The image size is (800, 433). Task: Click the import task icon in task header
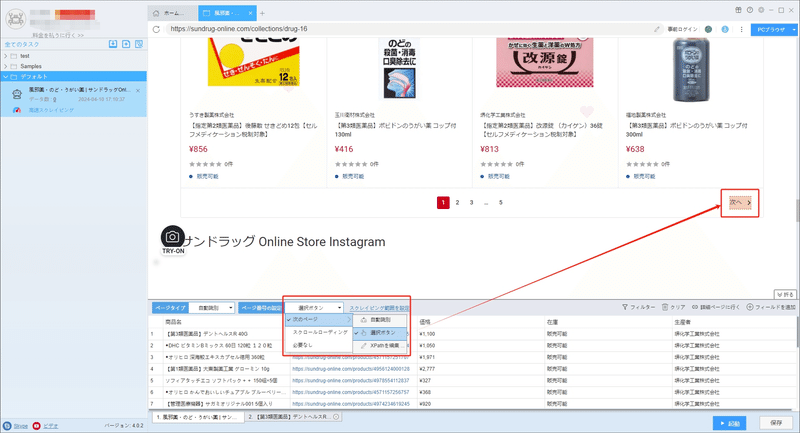tap(113, 44)
